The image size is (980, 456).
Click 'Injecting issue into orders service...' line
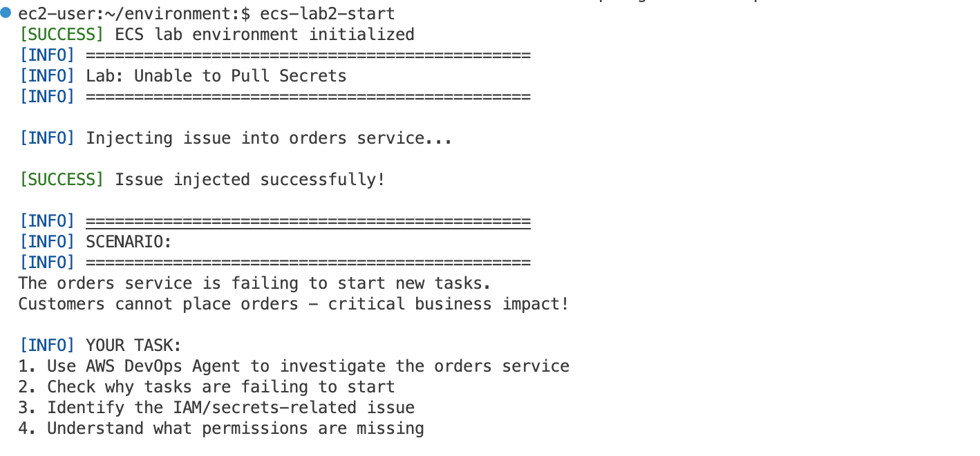tap(269, 138)
